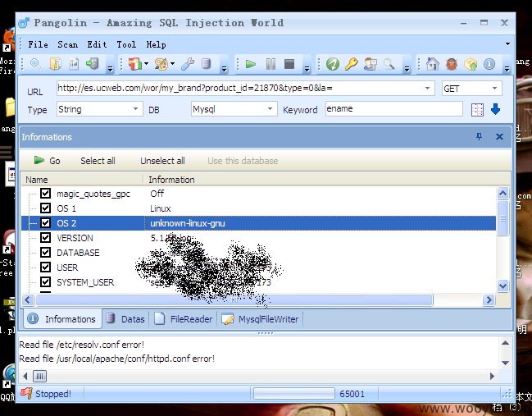Open the GET method dropdown

tap(494, 89)
